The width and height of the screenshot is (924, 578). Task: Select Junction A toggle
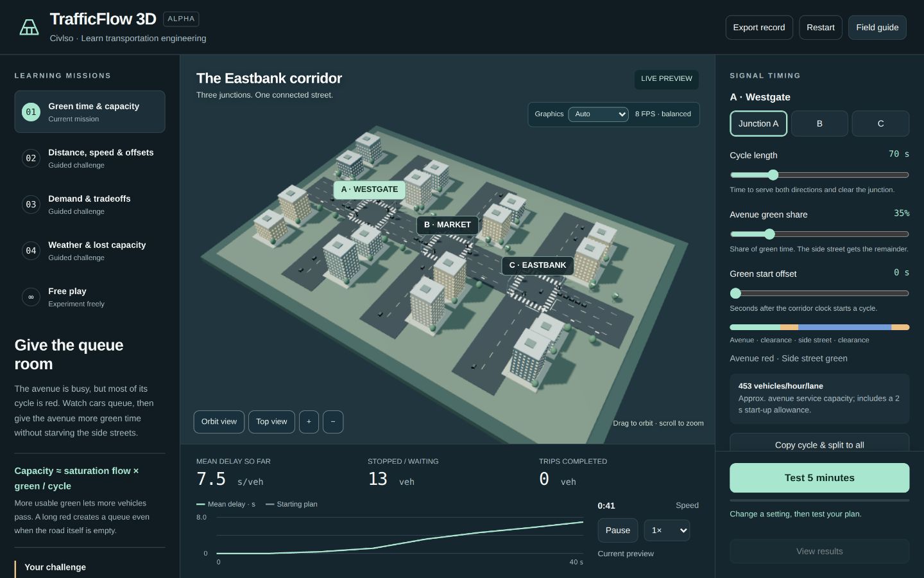pos(758,123)
